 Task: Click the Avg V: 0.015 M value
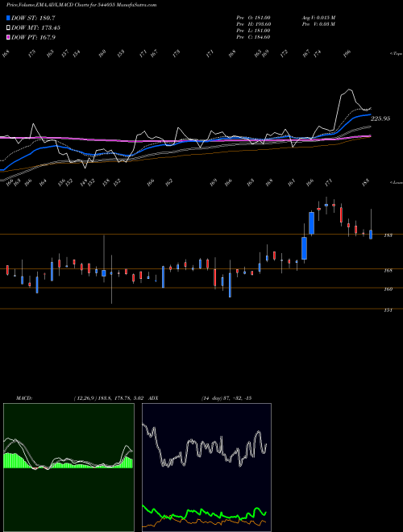coord(318,18)
